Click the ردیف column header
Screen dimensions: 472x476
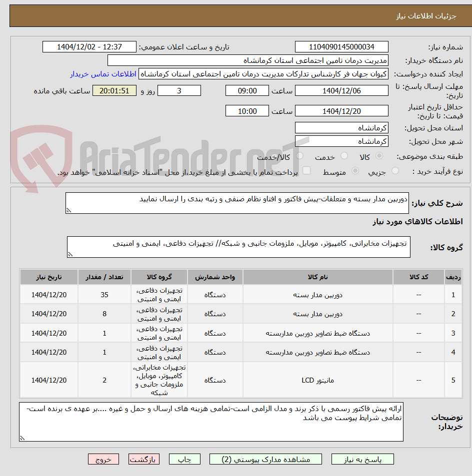point(453,277)
